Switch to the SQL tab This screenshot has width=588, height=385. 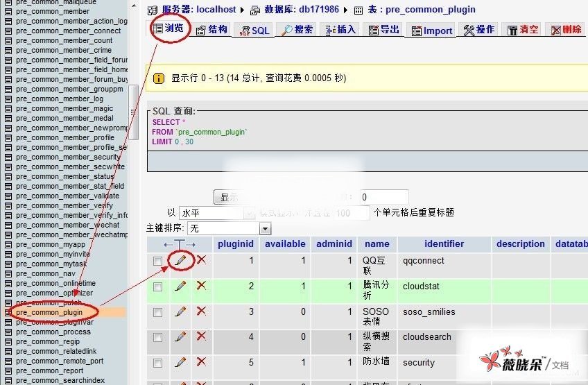coord(254,31)
